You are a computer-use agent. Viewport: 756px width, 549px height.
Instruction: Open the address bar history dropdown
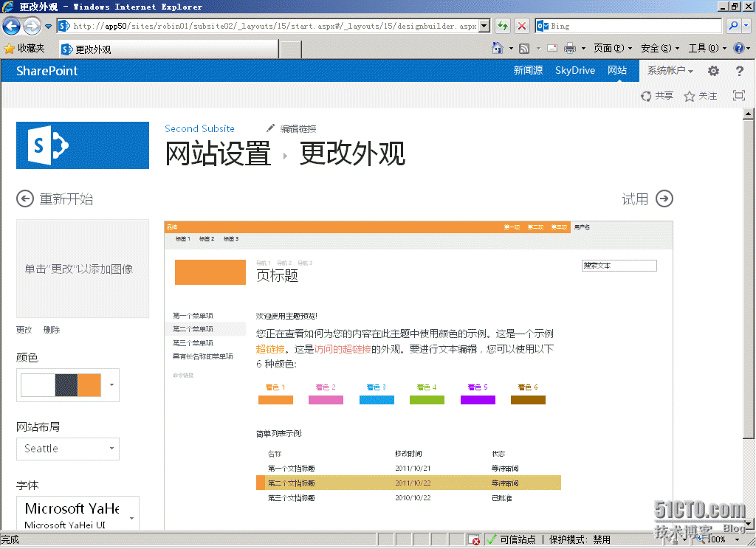click(x=484, y=26)
